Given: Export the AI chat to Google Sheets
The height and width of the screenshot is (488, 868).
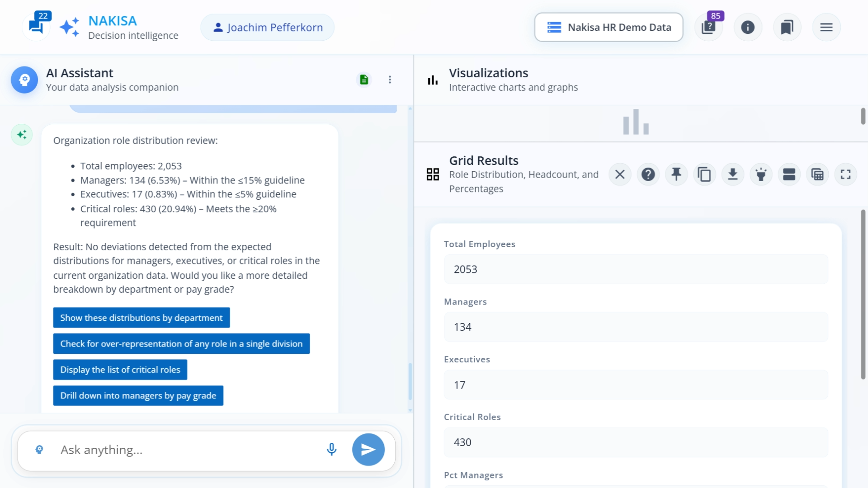Looking at the screenshot, I should [364, 80].
